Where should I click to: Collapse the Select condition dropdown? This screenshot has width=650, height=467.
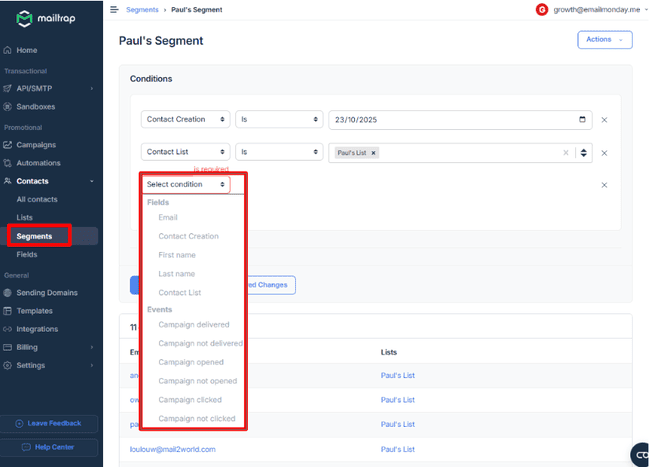click(x=186, y=184)
